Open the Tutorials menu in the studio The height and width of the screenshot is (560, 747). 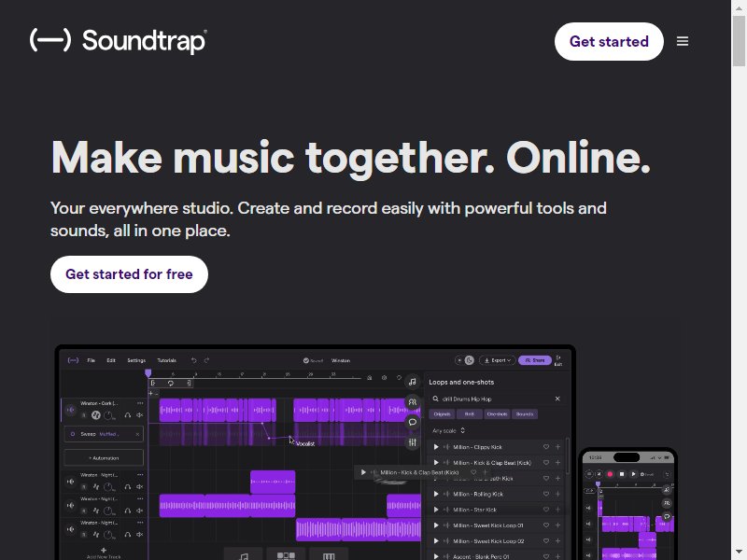pyautogui.click(x=167, y=360)
